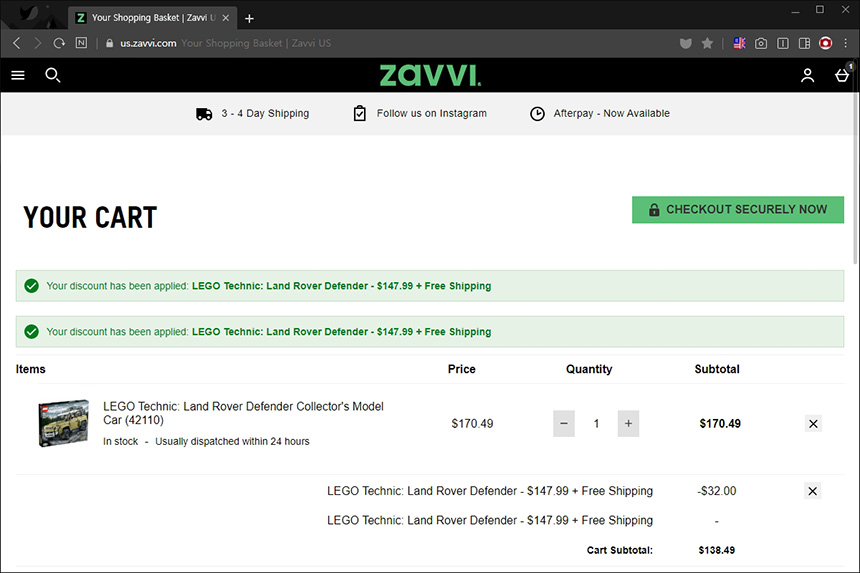Open LEGO Land Rover Defender product thumbnail
Image resolution: width=860 pixels, height=573 pixels.
63,423
